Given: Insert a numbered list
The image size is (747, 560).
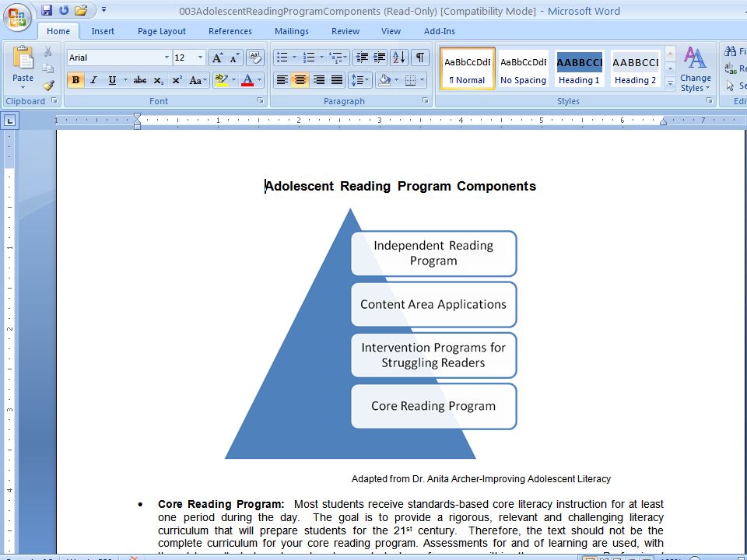Looking at the screenshot, I should (x=309, y=58).
